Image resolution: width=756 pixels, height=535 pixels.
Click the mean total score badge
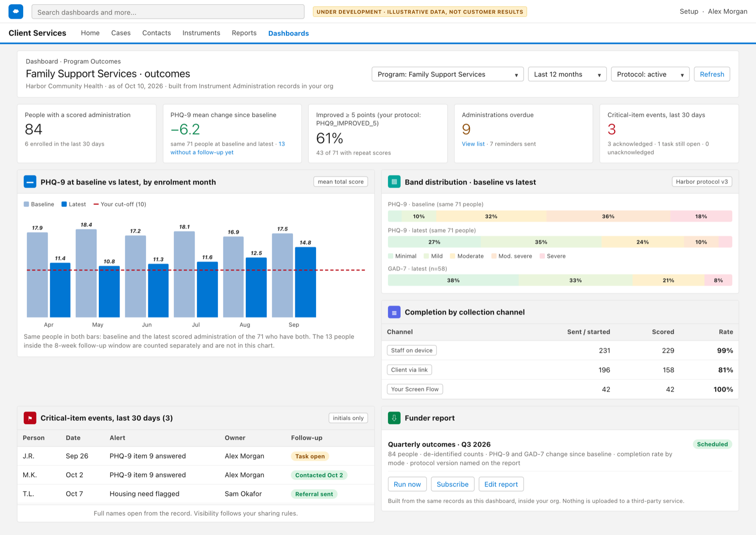341,182
